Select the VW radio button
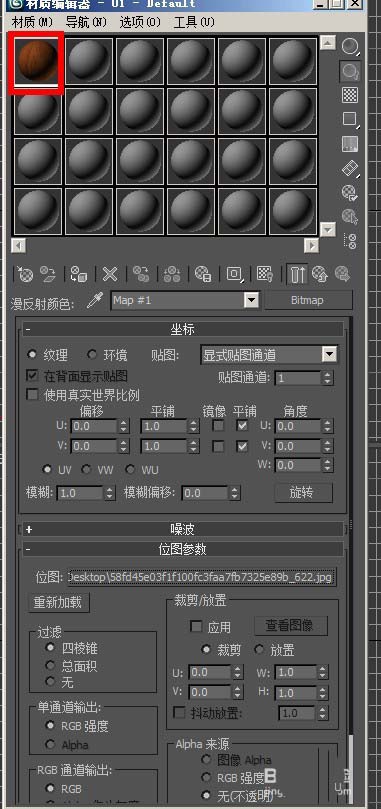The width and height of the screenshot is (381, 809). (x=86, y=470)
